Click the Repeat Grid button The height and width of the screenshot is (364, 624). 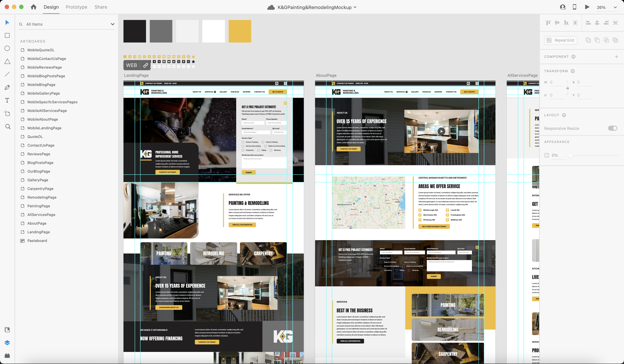coord(561,40)
